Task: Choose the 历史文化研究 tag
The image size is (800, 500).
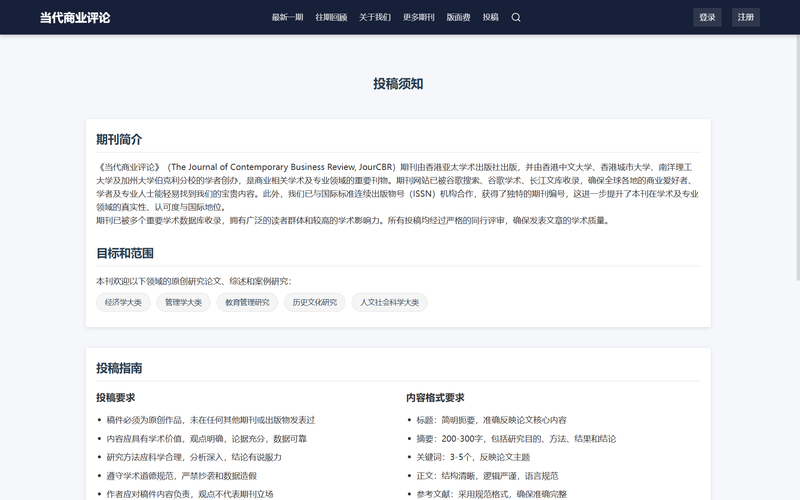Action: point(314,302)
